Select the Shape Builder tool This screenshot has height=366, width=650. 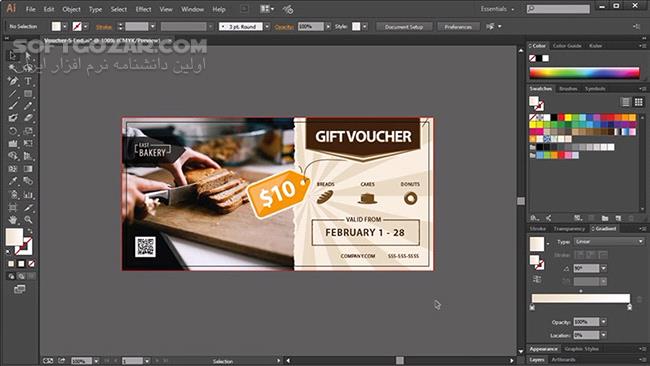13,156
